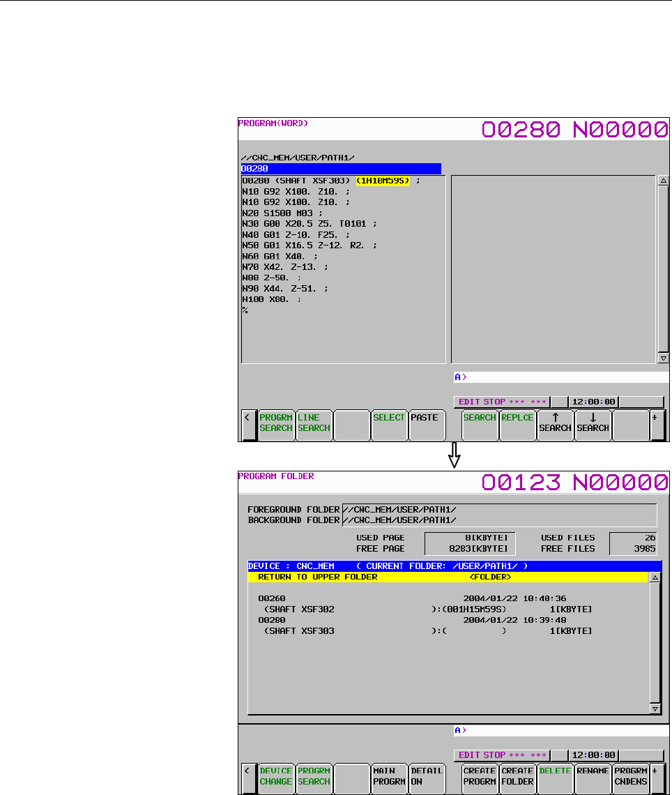Choose the SELECT softkey
The image size is (672, 795).
pyautogui.click(x=389, y=425)
